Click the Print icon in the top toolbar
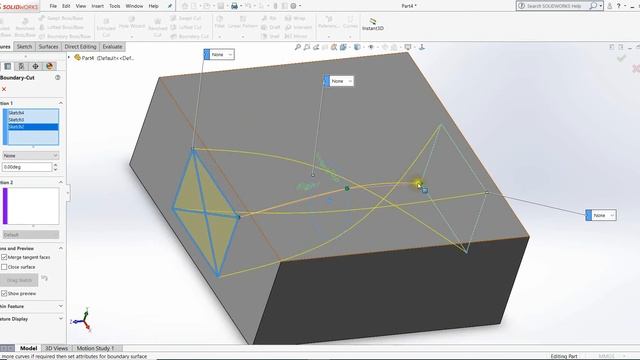Image resolution: width=640 pixels, height=360 pixels. (234, 6)
